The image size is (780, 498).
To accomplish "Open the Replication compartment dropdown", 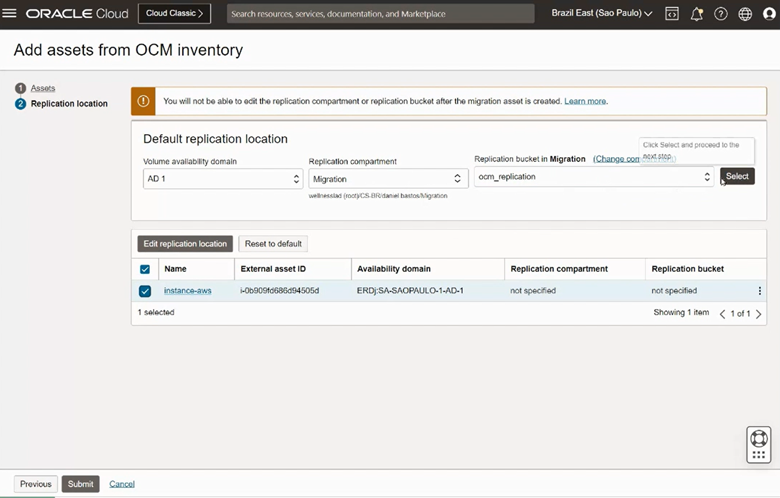I will [x=388, y=178].
